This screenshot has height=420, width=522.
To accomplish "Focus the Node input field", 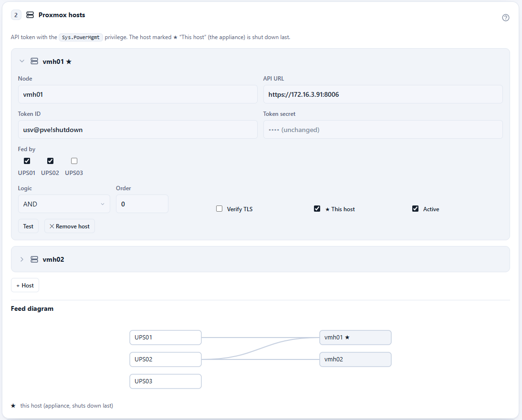I will pyautogui.click(x=137, y=94).
